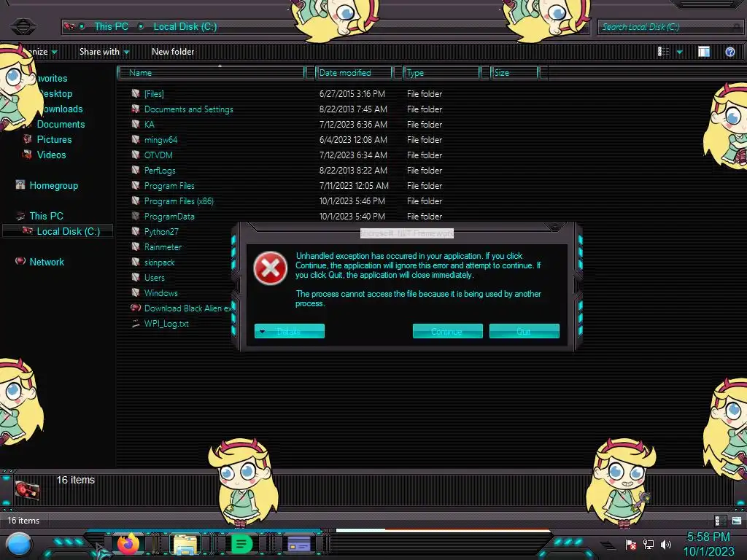The height and width of the screenshot is (560, 747).
Task: Select the WPI_Log.txt file icon
Action: pos(136,323)
